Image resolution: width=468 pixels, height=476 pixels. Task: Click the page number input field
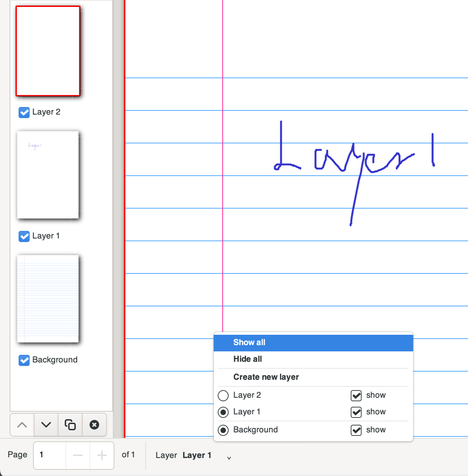click(49, 455)
